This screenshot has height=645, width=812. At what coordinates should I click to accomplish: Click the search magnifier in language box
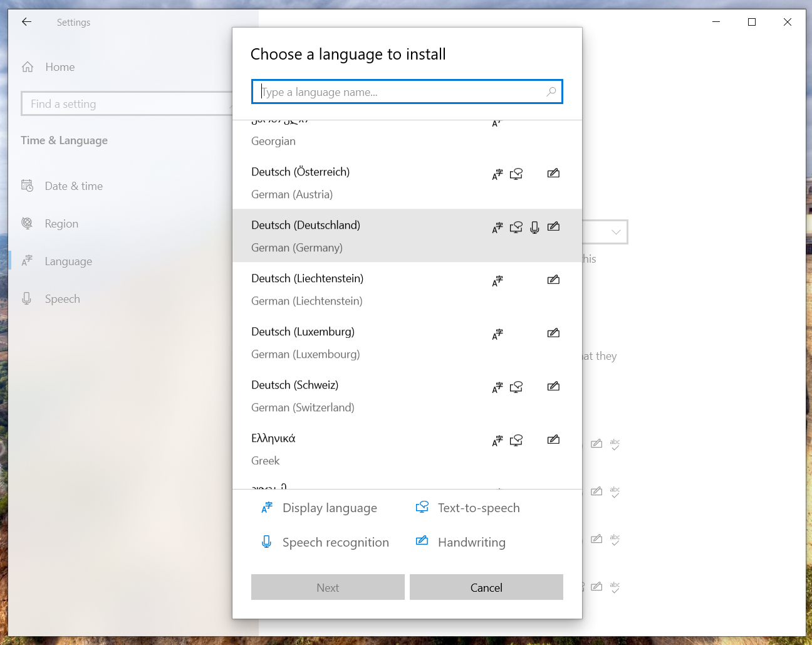tap(551, 92)
